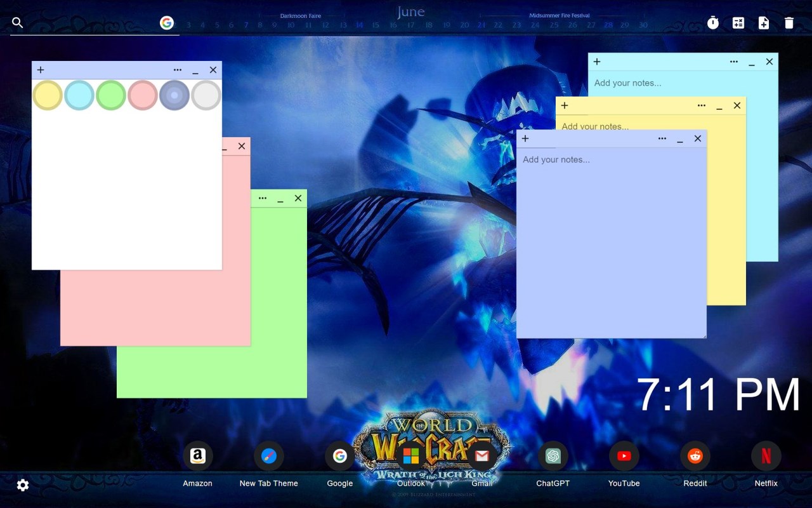Image resolution: width=812 pixels, height=508 pixels.
Task: Create a new note with add-note icon
Action: (x=764, y=23)
